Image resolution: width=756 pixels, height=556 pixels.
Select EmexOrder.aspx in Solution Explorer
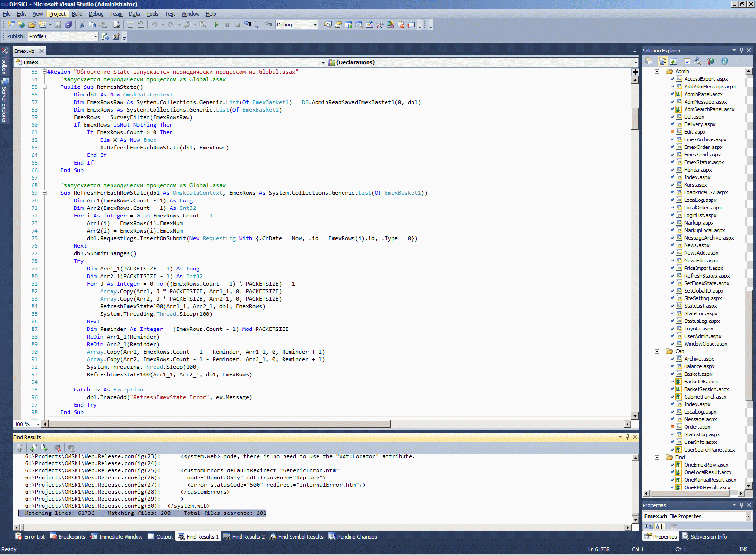[703, 147]
